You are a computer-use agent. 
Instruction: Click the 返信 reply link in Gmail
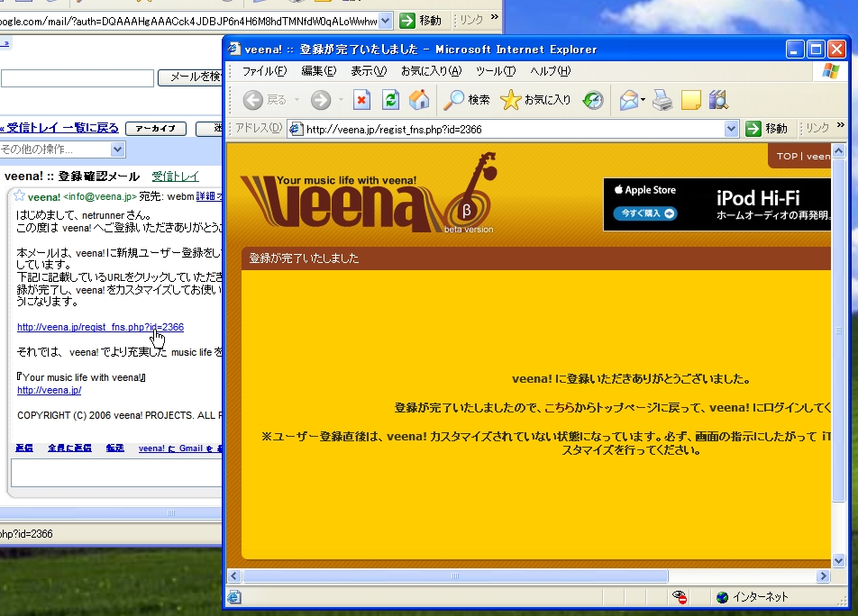pos(24,448)
